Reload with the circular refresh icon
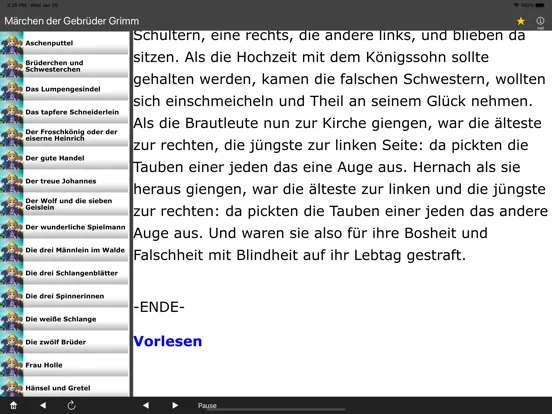Viewport: 552px width, 414px height. point(71,405)
